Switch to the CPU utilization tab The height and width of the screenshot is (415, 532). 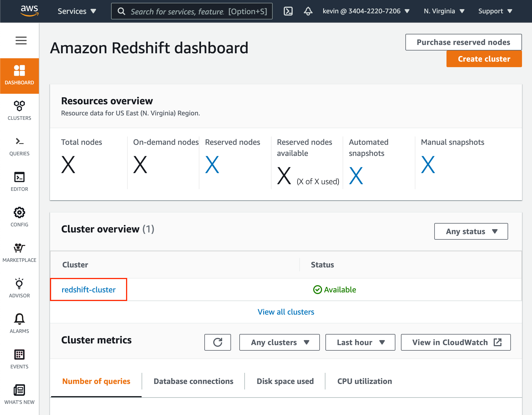point(364,381)
